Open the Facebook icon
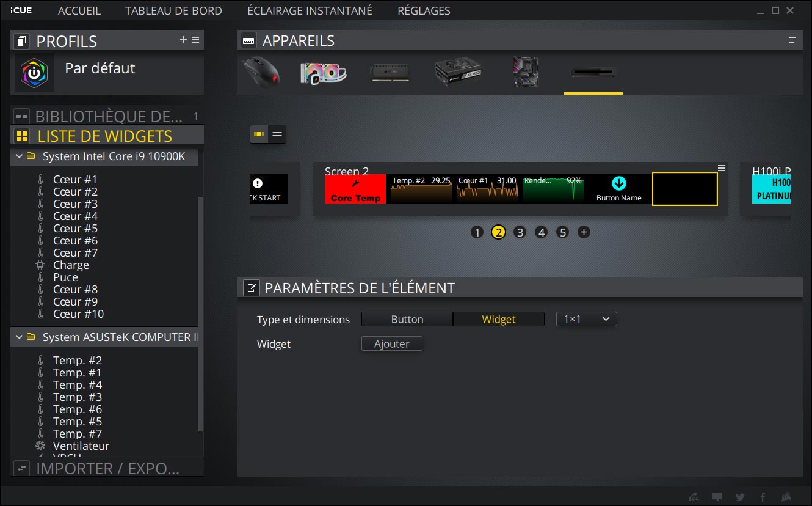812x506 pixels. pyautogui.click(x=763, y=497)
